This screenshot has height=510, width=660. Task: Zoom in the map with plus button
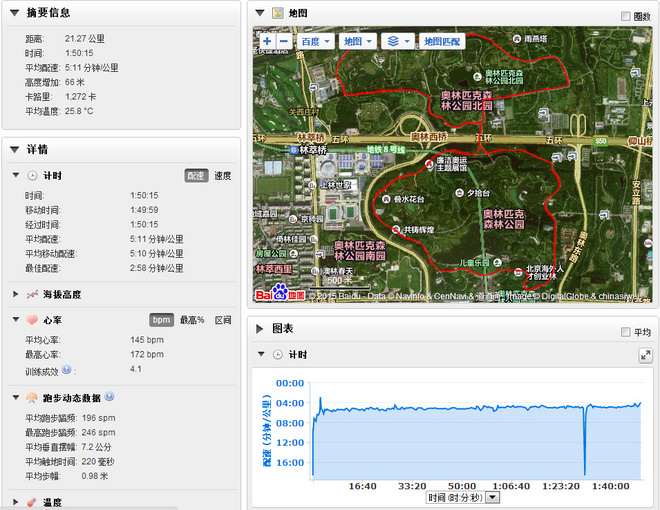(x=267, y=42)
